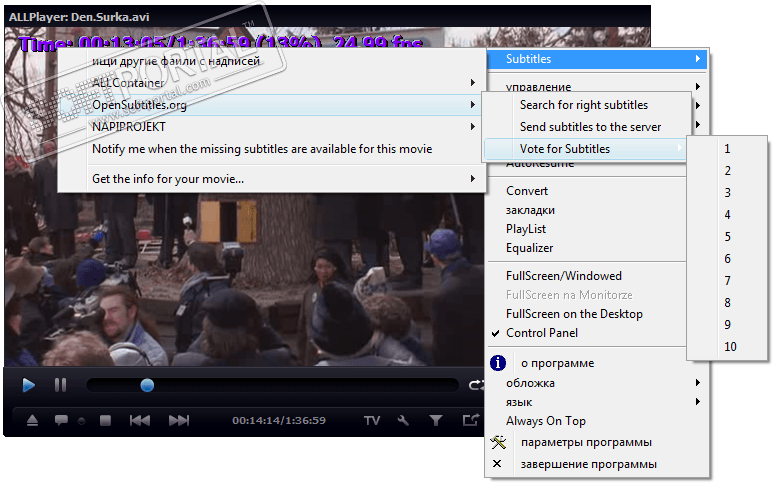Open PlayList from the menu

coord(587,229)
